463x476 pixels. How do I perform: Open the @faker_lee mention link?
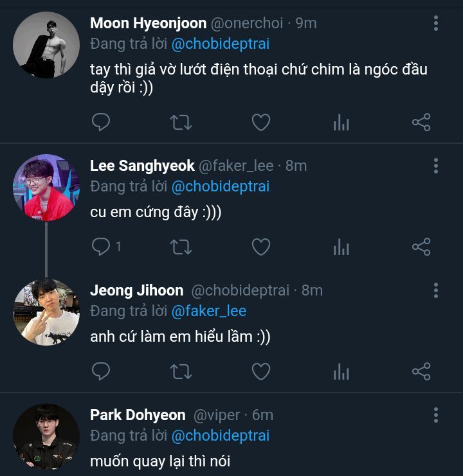(209, 311)
